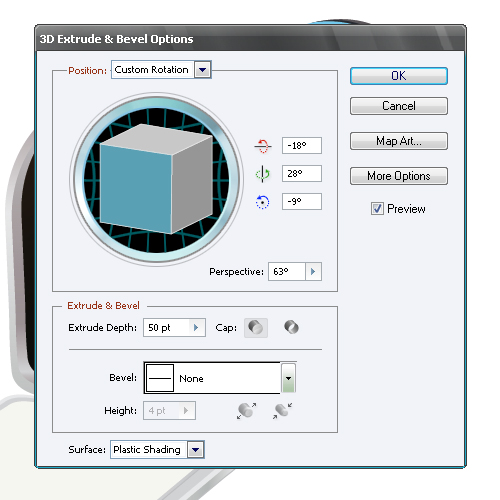The width and height of the screenshot is (500, 500).
Task: Select Bevel Extent Out icon
Action: 246,411
